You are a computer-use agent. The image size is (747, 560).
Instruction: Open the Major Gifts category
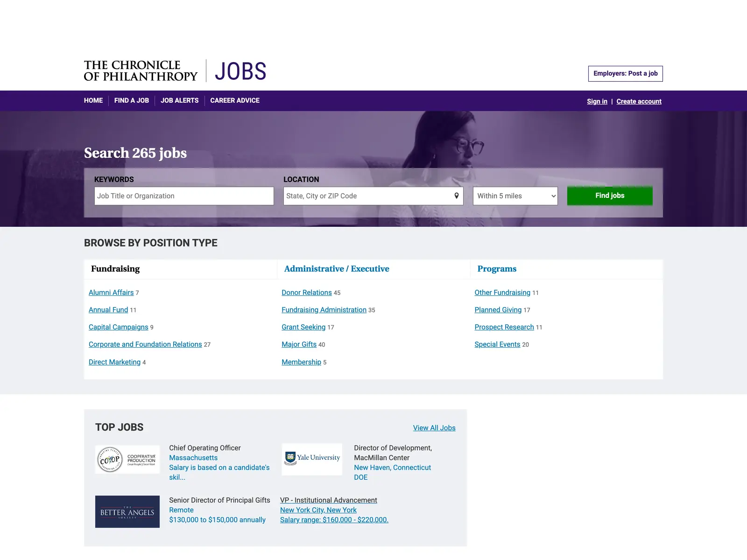pyautogui.click(x=299, y=344)
